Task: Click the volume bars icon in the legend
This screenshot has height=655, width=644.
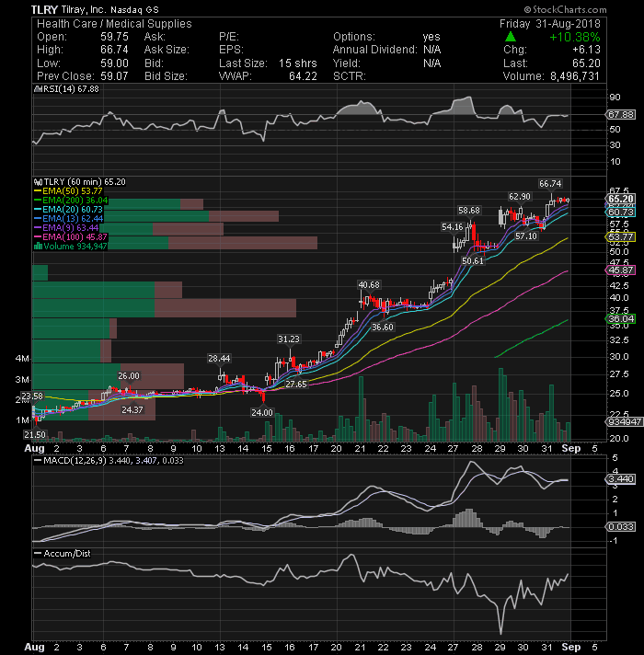Action: 38,246
